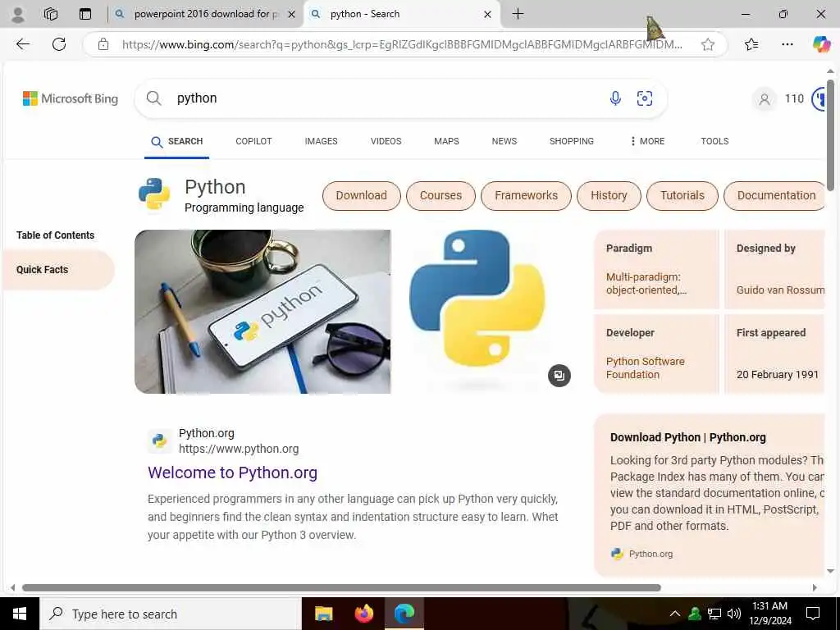
Task: Open the volume speaker tray icon
Action: [734, 614]
